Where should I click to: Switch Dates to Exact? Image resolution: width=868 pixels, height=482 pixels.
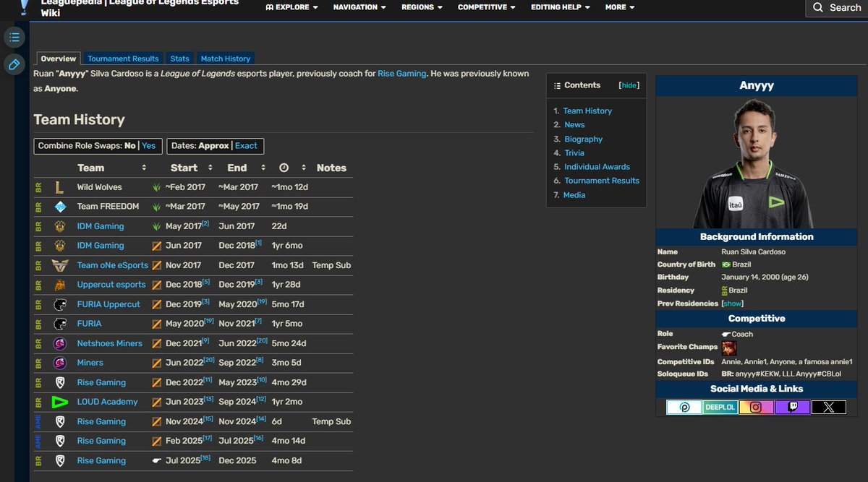246,145
